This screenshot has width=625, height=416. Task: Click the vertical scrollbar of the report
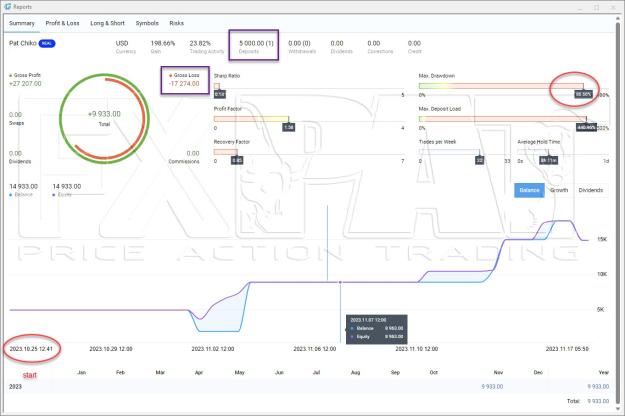618,211
